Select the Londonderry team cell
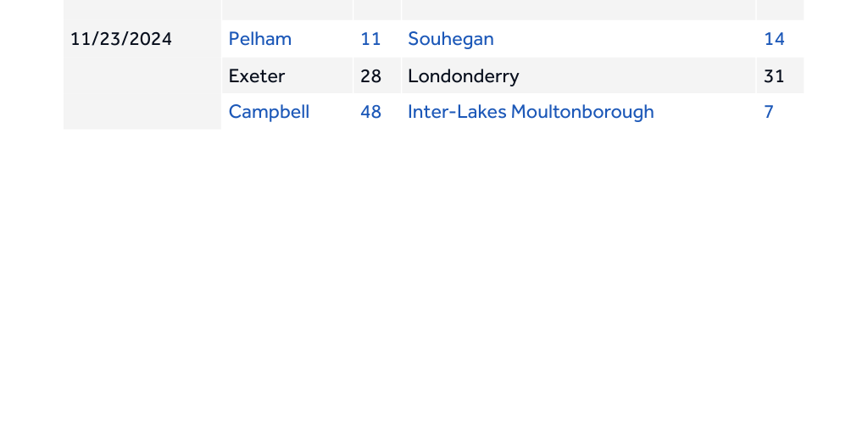Screen dimensions: 868x434 click(x=463, y=76)
